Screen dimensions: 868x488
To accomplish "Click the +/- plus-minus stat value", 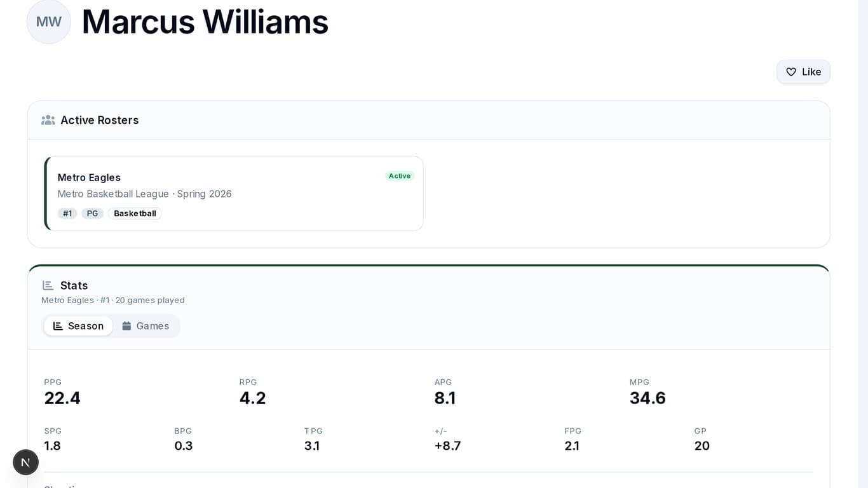I will [447, 445].
